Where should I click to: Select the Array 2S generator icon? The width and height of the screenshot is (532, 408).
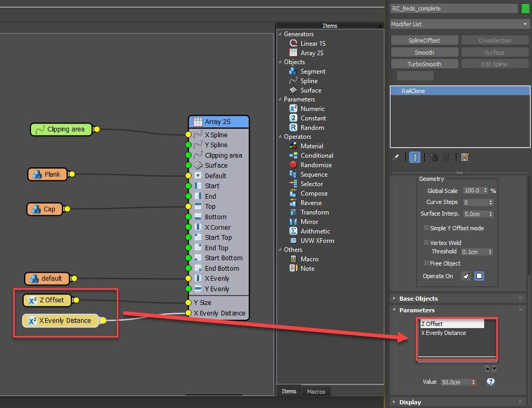click(x=293, y=53)
